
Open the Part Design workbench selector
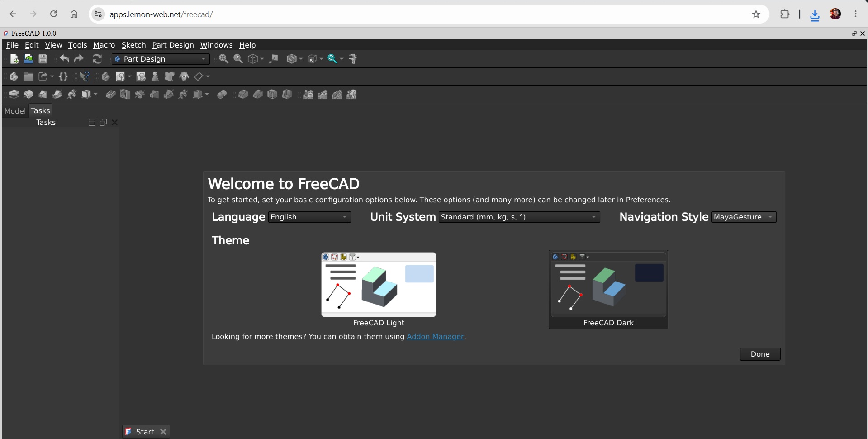point(161,59)
